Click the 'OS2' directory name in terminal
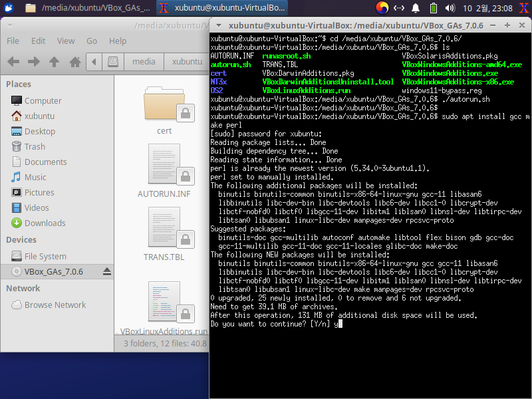Screen dimensions: 532x399 pyautogui.click(x=217, y=90)
